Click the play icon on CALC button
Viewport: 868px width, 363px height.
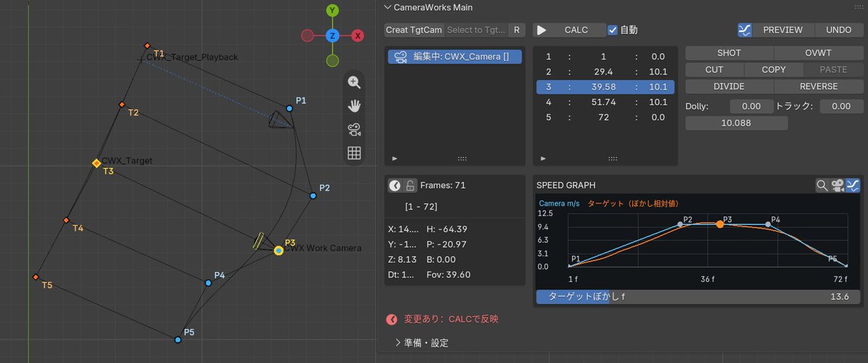click(542, 30)
